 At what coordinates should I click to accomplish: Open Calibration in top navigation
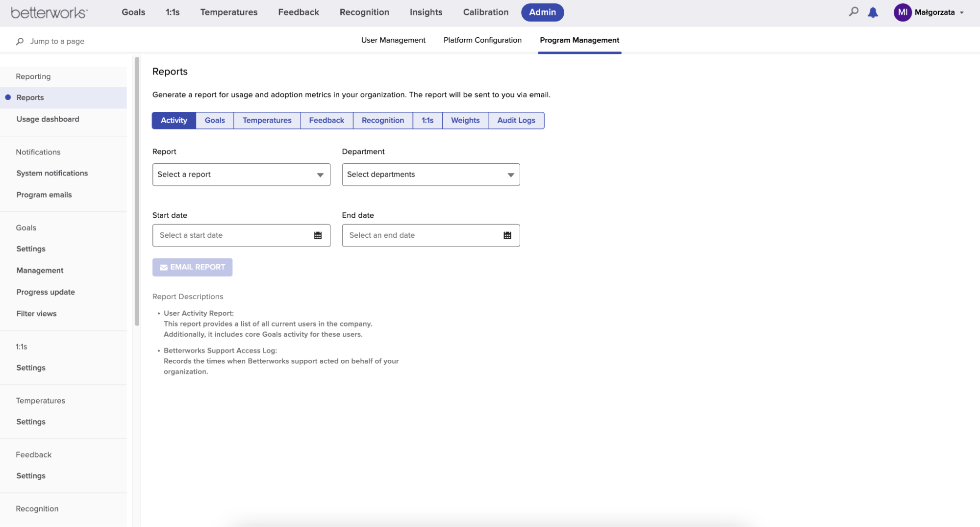click(486, 12)
